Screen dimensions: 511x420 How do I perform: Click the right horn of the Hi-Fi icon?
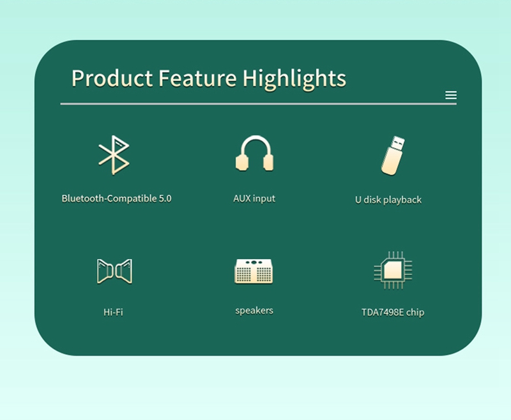coord(124,271)
